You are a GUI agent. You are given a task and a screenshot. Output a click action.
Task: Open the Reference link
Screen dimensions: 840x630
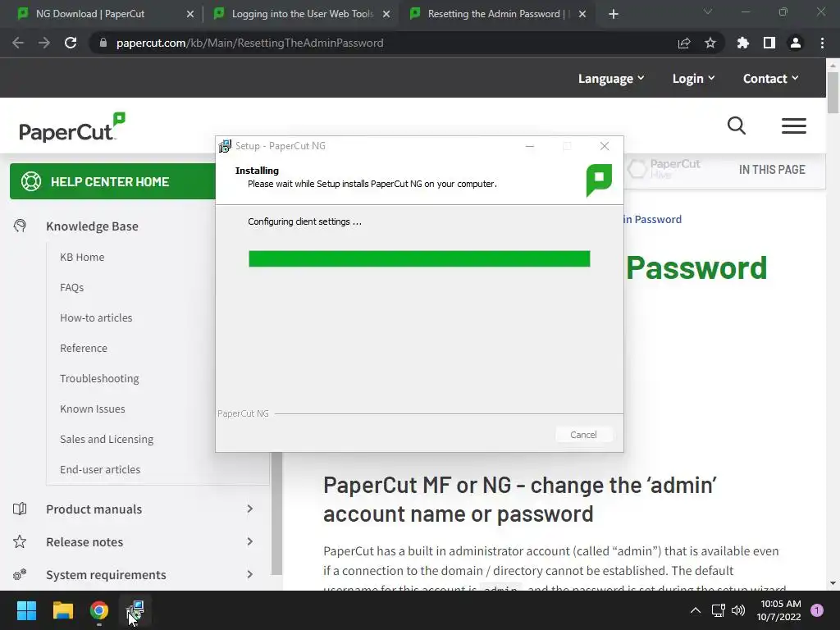click(84, 348)
